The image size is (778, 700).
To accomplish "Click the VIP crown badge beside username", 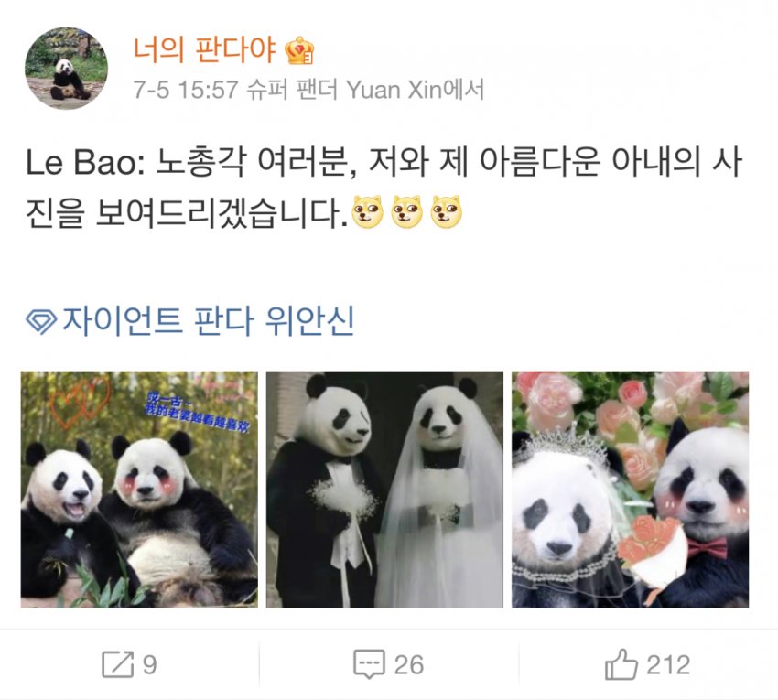I will point(299,50).
